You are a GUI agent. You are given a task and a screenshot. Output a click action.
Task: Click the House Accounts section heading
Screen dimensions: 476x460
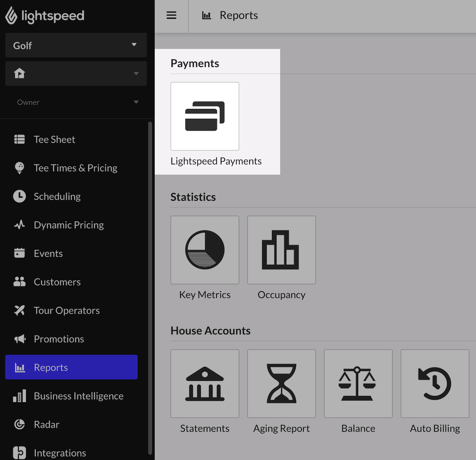210,331
